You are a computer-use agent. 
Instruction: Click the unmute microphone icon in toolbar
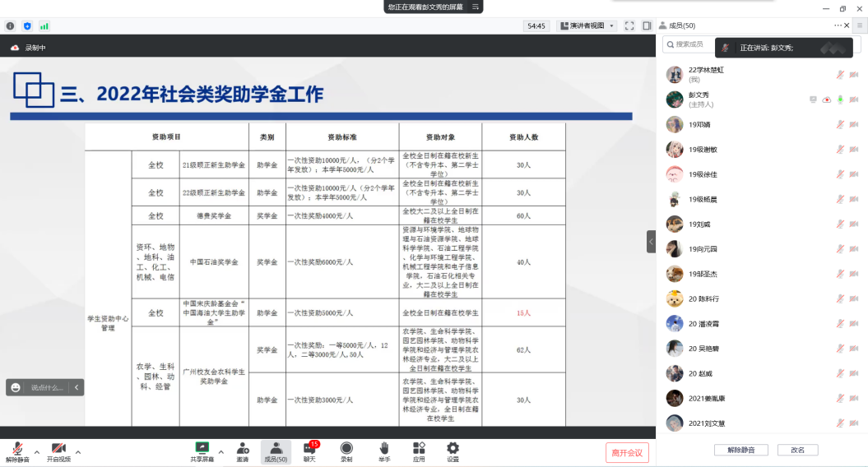16,448
